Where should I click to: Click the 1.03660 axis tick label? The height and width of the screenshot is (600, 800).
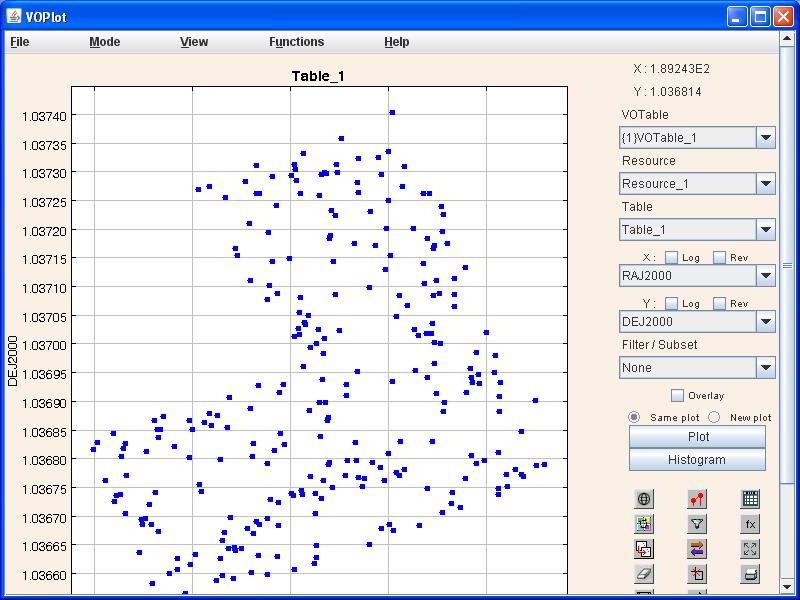point(44,575)
